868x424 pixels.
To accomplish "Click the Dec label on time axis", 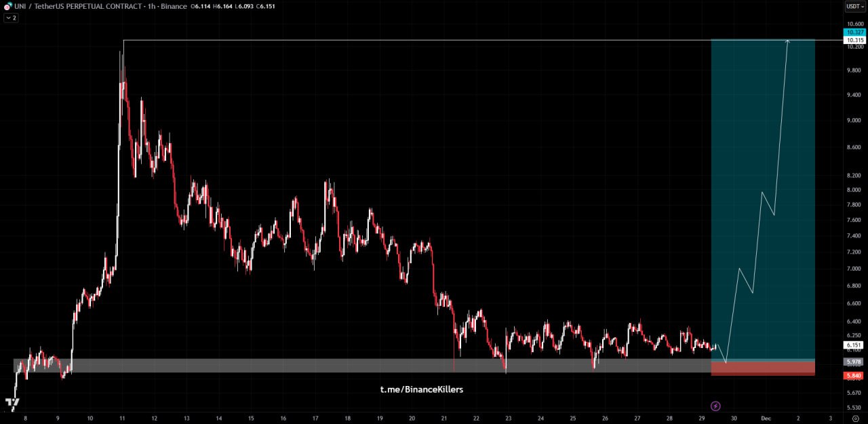I will (x=766, y=419).
